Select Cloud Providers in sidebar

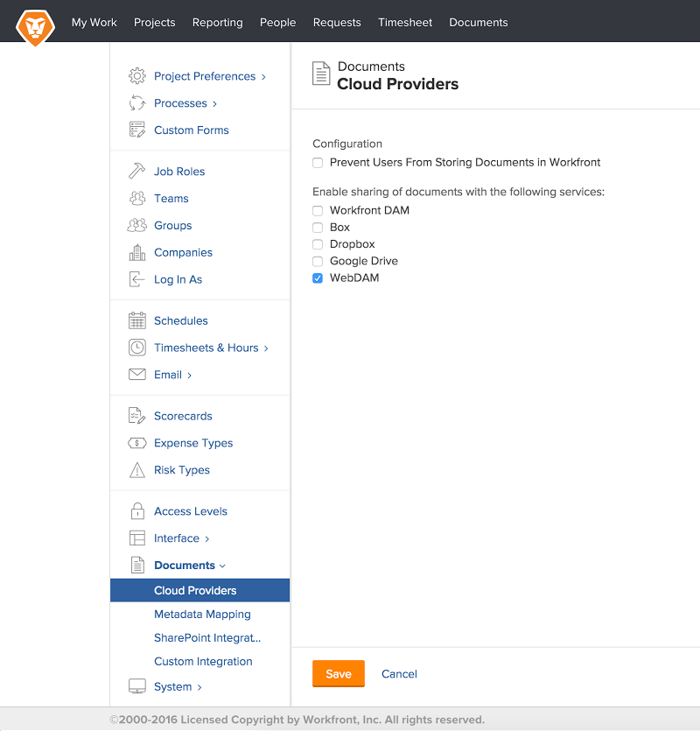199,590
